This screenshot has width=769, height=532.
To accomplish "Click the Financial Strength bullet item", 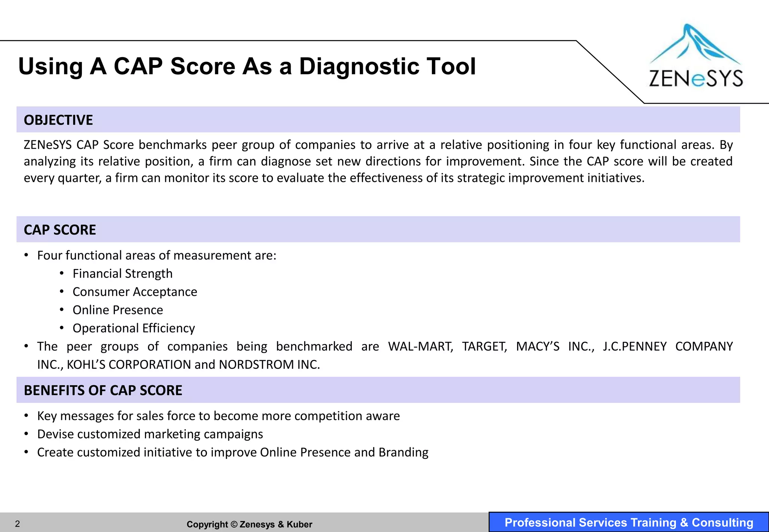I will tap(122, 274).
